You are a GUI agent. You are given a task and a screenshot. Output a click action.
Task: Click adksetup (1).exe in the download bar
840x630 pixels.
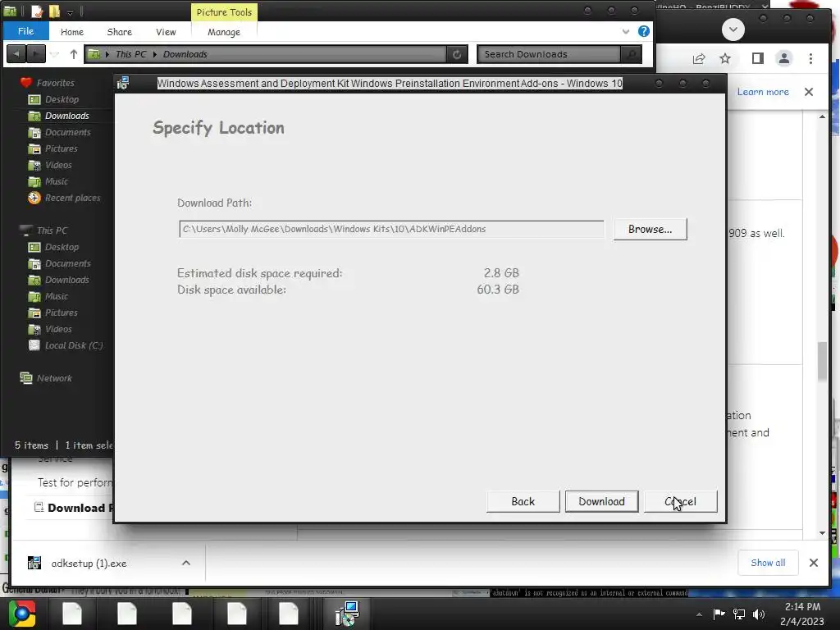click(x=89, y=563)
